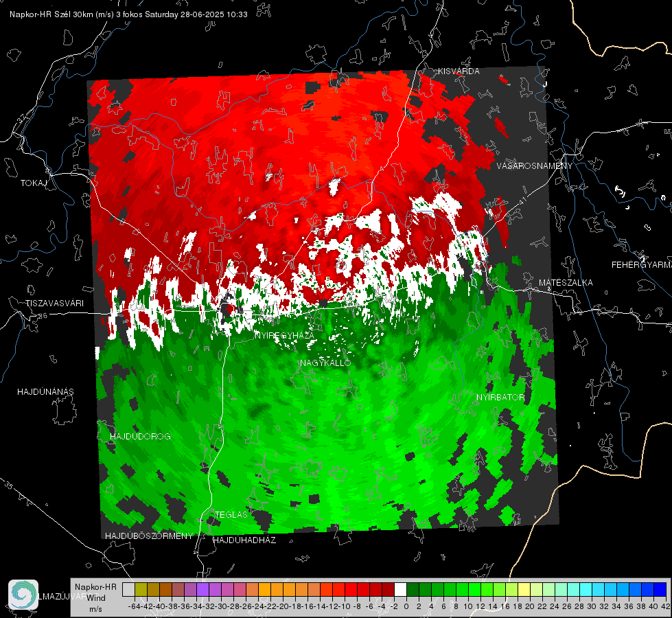
Task: Select the HAJDÚBÖSZÖRMÉNY city label
Action: pyautogui.click(x=149, y=536)
